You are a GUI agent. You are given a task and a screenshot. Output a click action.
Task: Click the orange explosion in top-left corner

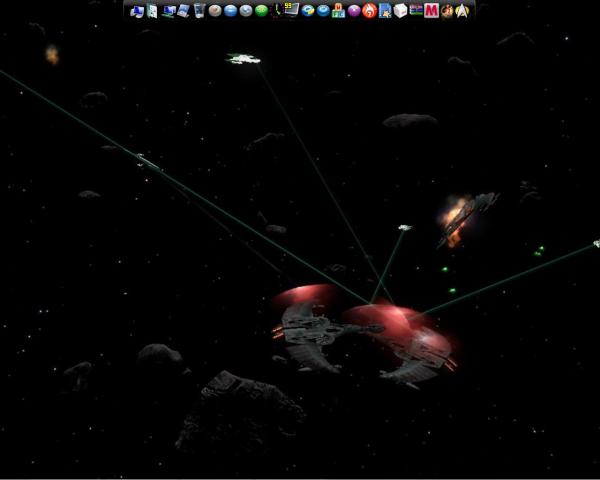point(51,54)
